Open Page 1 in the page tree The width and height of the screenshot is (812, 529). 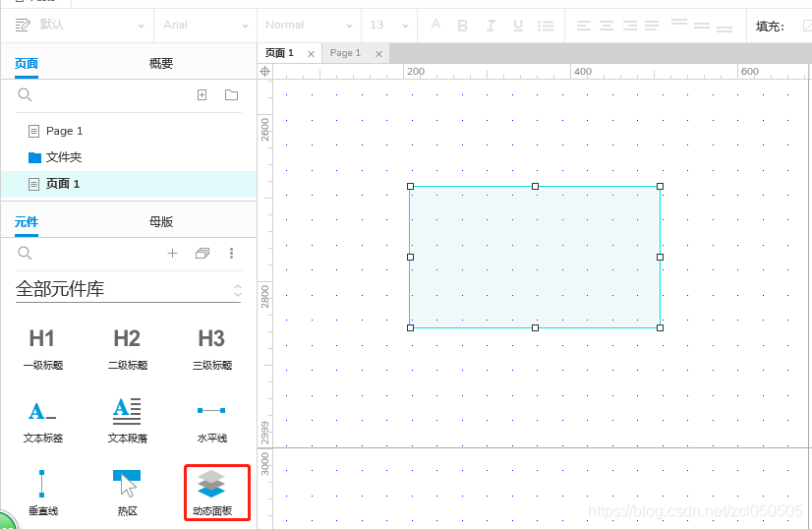click(64, 131)
